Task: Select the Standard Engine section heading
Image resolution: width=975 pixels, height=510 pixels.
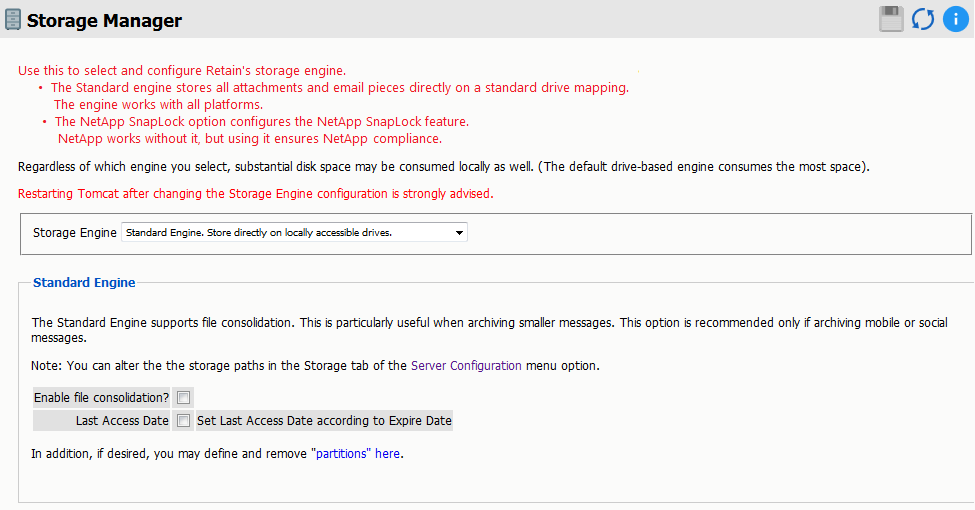Action: (84, 283)
